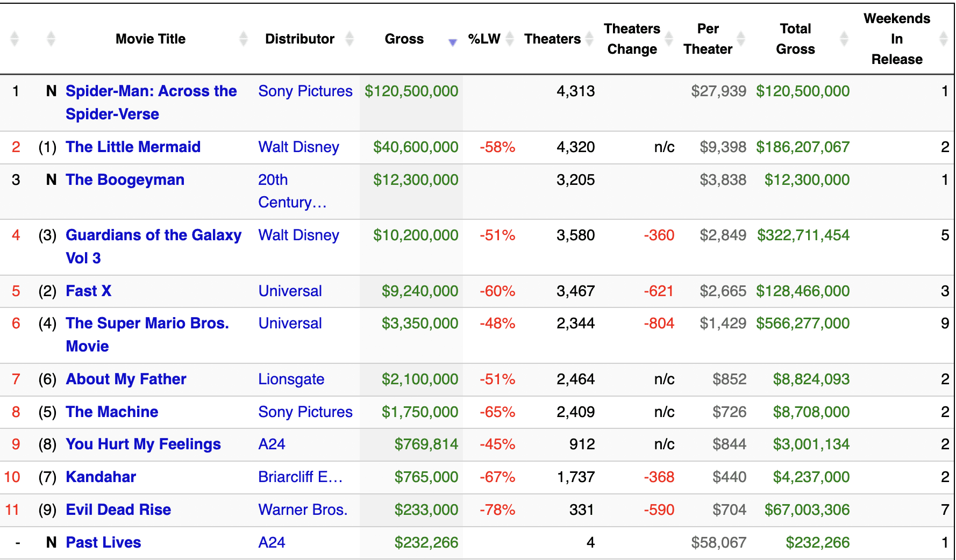Select the $67,003,306 total gross value
956x560 pixels.
807,510
